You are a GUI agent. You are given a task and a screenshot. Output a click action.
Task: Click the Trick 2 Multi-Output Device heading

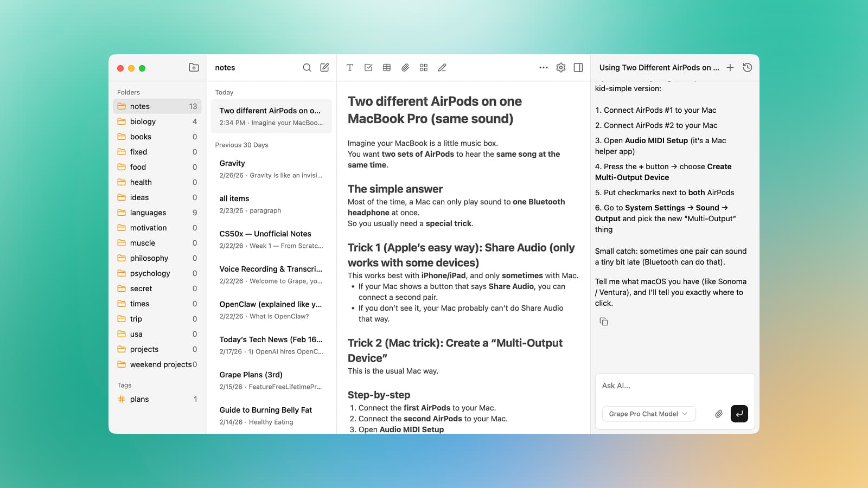pyautogui.click(x=455, y=350)
